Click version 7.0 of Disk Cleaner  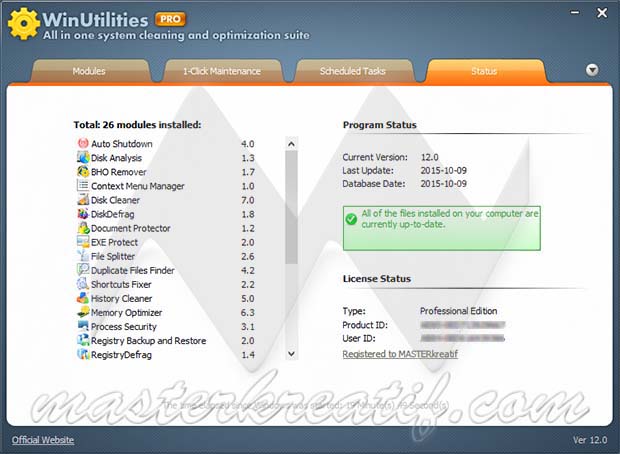point(248,200)
